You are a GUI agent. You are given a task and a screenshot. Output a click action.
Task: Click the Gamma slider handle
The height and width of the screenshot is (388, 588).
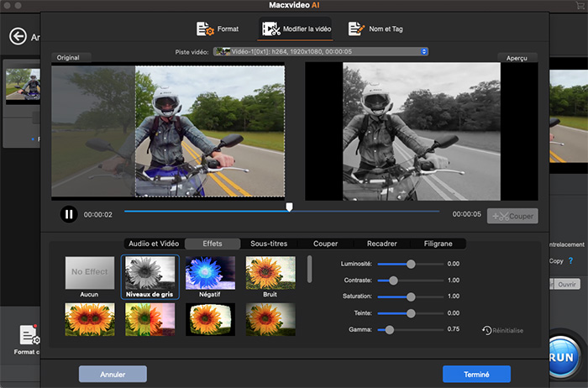coord(389,330)
